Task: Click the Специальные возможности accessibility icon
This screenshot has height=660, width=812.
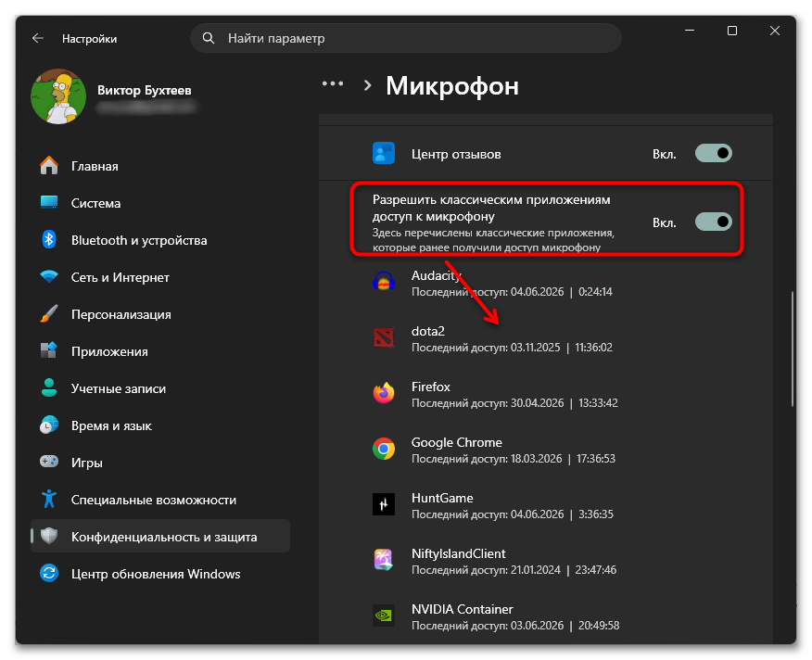Action: click(49, 500)
